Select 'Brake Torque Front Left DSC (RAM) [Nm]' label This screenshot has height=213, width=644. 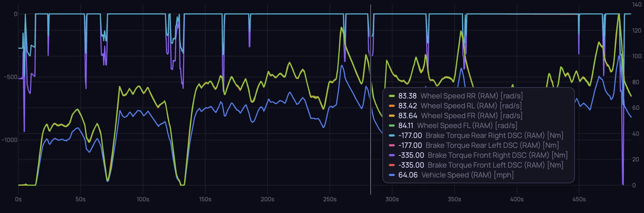point(496,165)
